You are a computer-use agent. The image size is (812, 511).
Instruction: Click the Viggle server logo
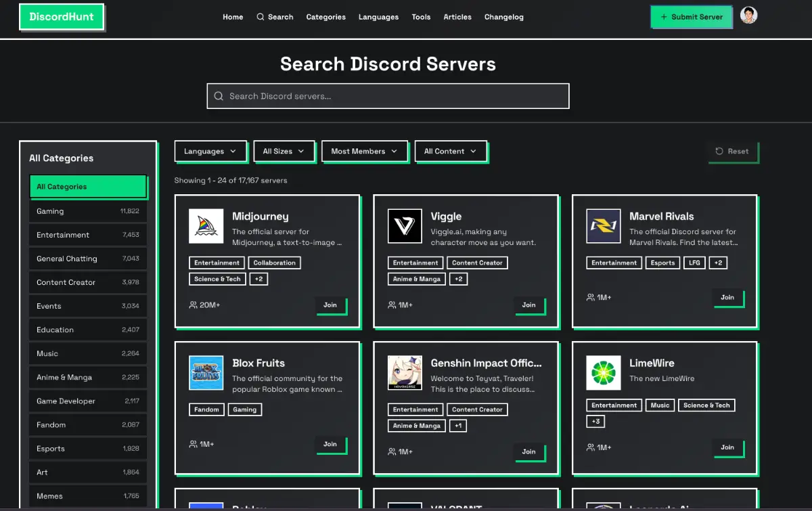[x=405, y=226]
